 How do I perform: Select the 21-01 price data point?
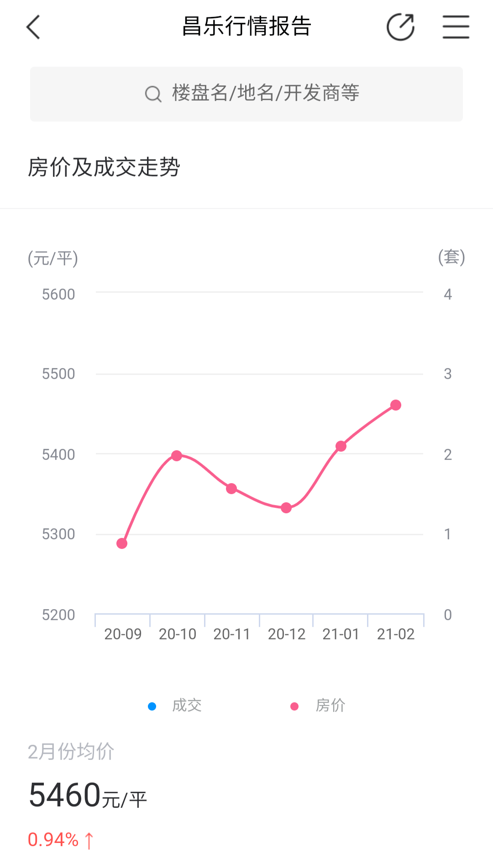341,446
